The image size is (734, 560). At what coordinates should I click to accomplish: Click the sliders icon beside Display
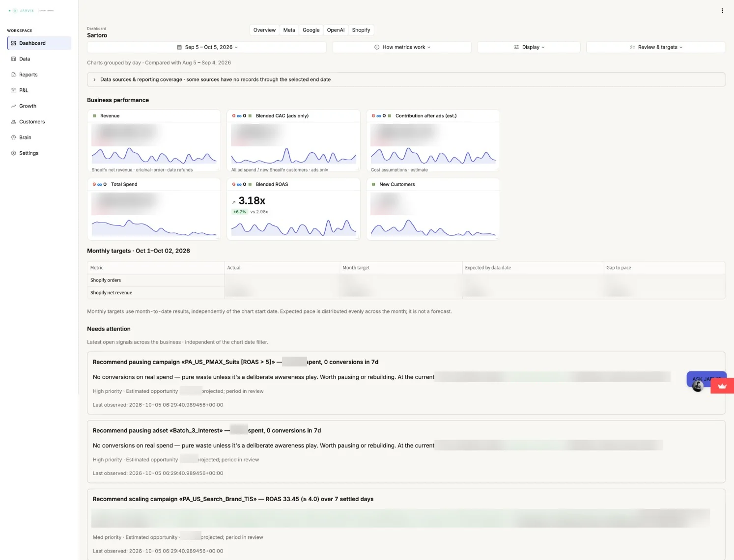516,47
